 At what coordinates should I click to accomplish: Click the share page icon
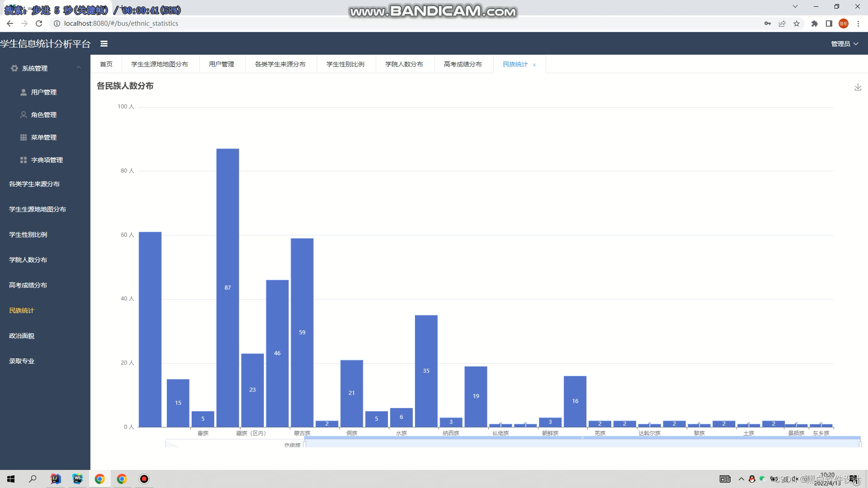(x=782, y=23)
